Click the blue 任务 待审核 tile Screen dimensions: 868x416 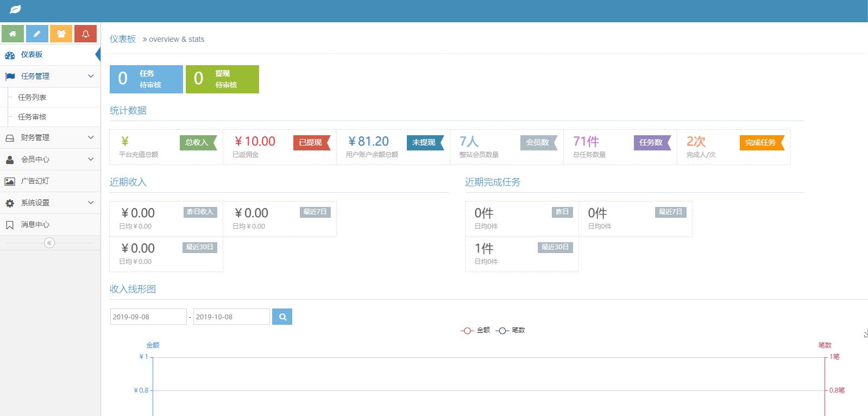(x=146, y=79)
